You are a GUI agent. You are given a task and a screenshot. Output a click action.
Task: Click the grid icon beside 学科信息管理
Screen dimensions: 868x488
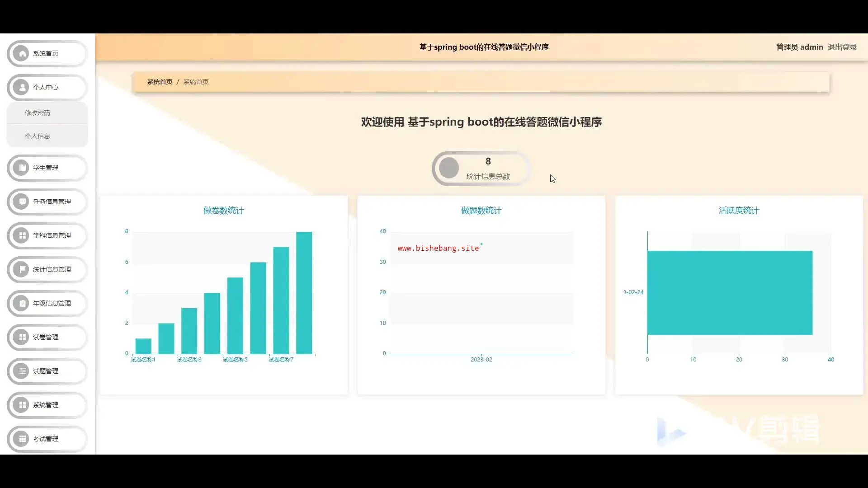[22, 235]
